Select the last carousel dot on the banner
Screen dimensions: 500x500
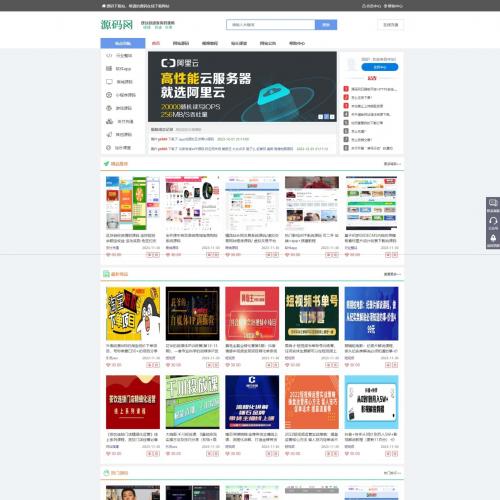[x=332, y=117]
